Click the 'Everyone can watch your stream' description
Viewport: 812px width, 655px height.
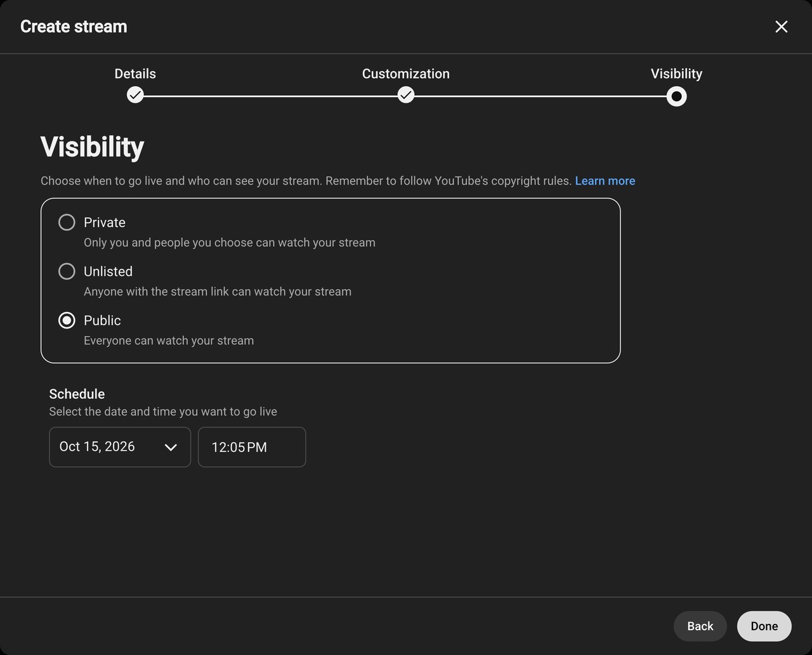click(169, 340)
